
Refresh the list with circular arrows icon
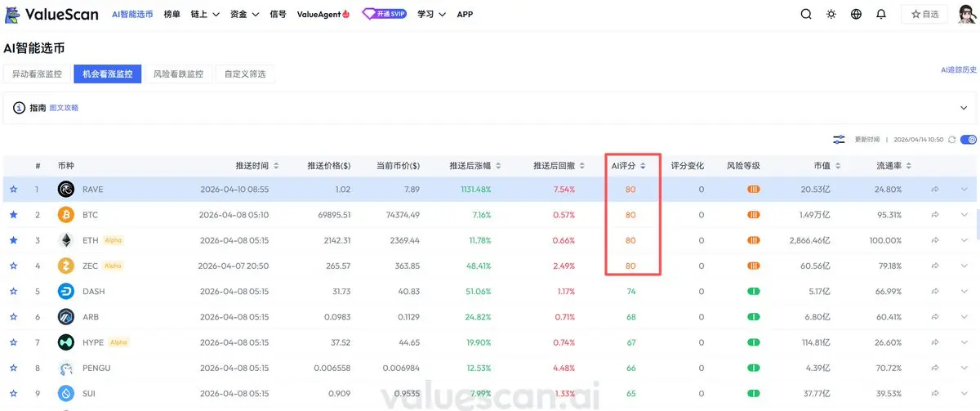pyautogui.click(x=951, y=139)
